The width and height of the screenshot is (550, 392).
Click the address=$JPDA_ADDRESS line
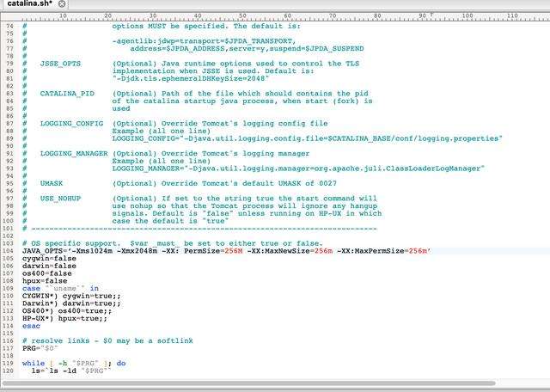coord(247,48)
